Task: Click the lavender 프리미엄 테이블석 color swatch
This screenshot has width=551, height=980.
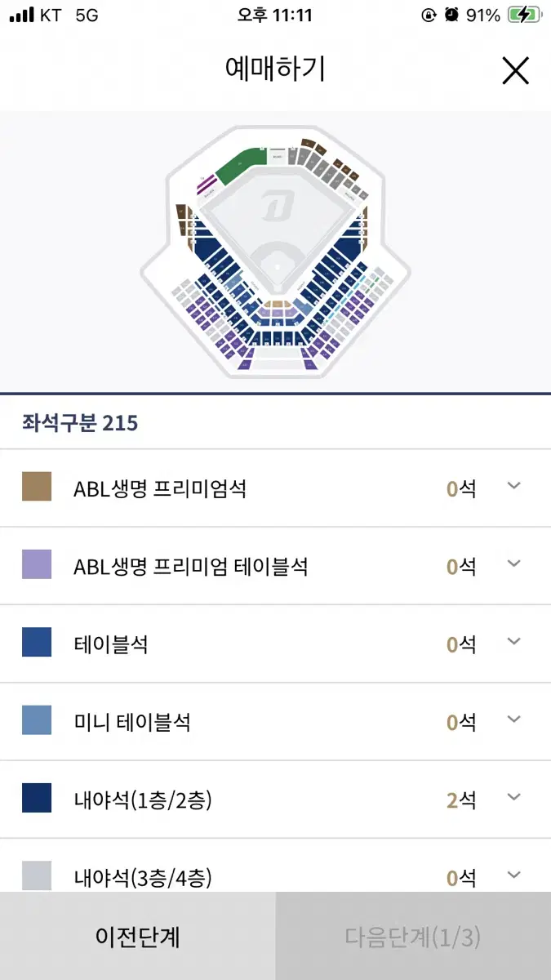Action: click(37, 564)
